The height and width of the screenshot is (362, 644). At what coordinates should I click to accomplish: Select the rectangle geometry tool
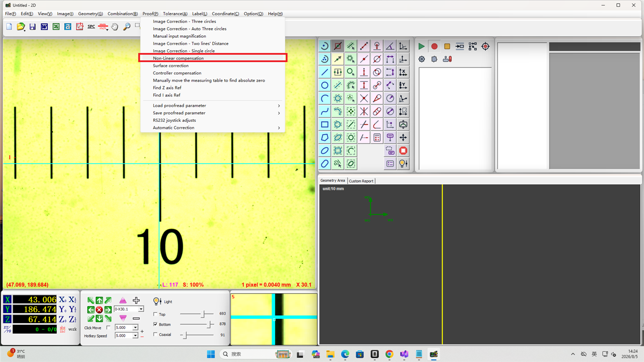pos(325,124)
